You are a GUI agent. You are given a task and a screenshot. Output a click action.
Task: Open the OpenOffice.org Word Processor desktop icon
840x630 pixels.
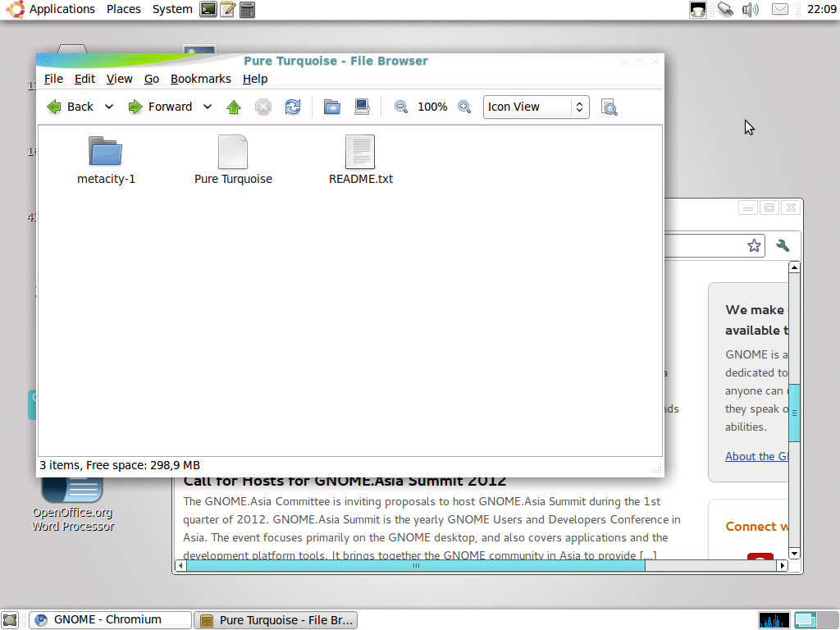tap(73, 504)
